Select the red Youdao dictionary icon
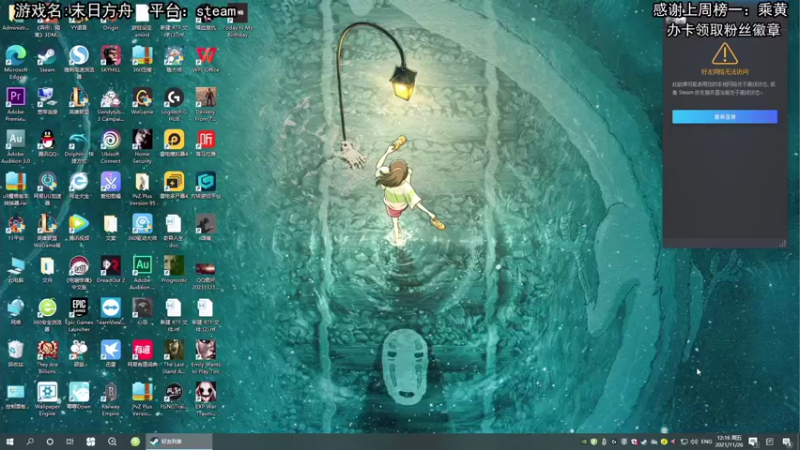 (x=142, y=350)
